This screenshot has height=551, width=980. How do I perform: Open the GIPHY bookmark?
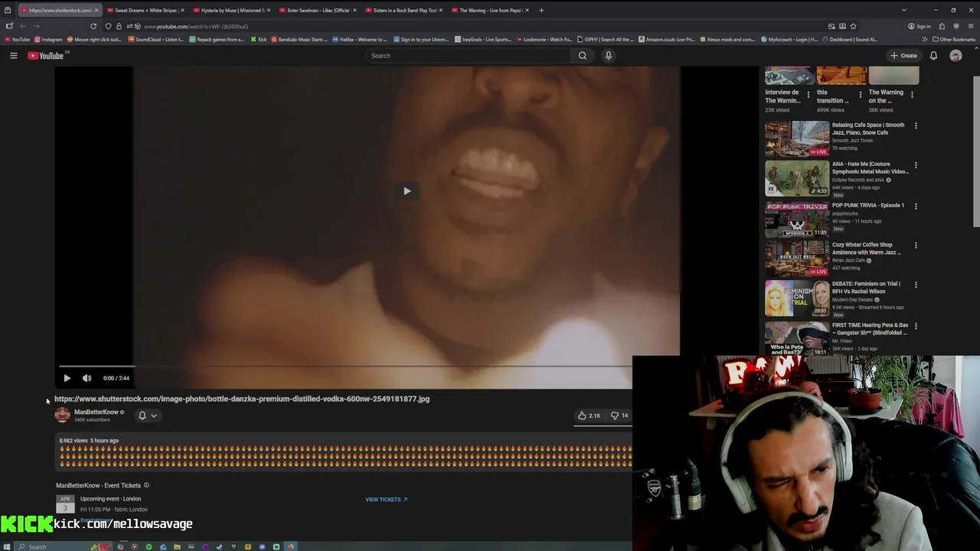605,39
